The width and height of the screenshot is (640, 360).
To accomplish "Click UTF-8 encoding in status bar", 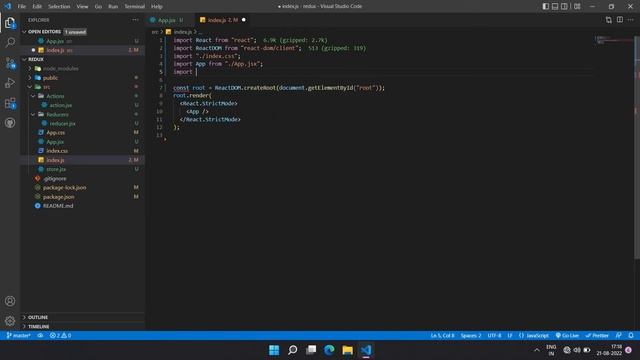I will (494, 336).
